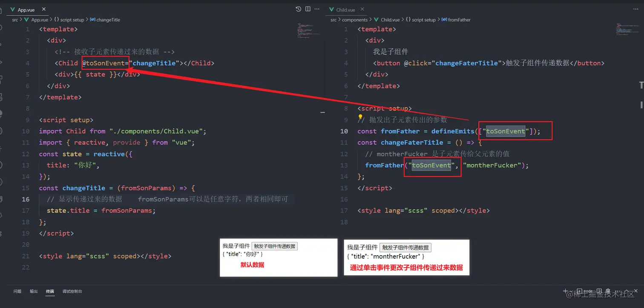This screenshot has height=308, width=644.
Task: Click the <script setup> tag in App.vue
Action: 66,120
